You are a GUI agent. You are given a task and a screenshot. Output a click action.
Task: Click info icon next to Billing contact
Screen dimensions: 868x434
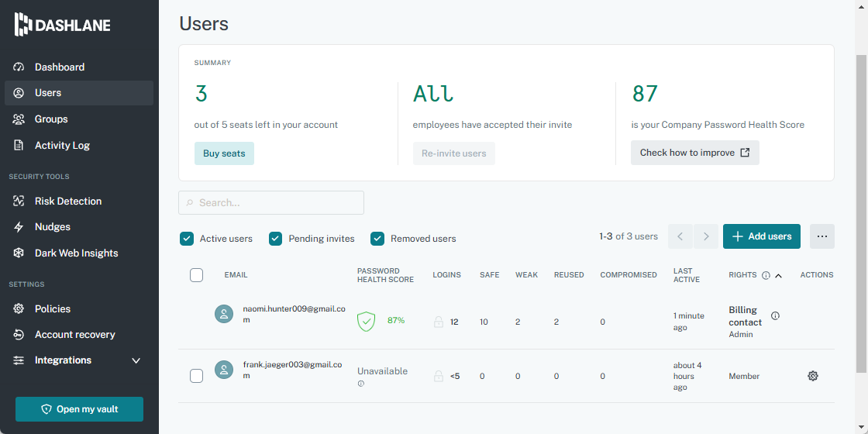point(775,316)
